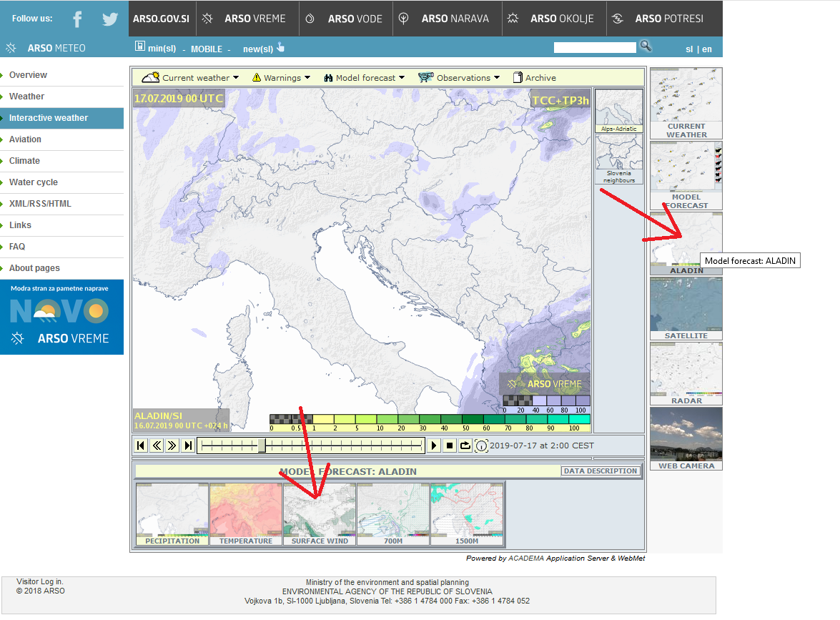Step forward one frame with double-right arrows
Image resolution: width=840 pixels, height=620 pixels.
(172, 446)
